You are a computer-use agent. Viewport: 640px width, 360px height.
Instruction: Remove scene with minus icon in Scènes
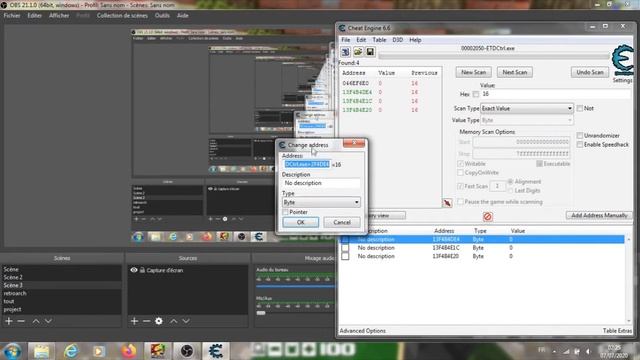click(21, 321)
